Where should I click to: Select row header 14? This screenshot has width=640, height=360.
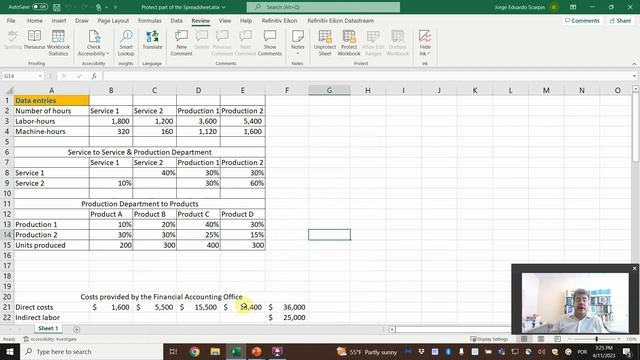coord(7,235)
